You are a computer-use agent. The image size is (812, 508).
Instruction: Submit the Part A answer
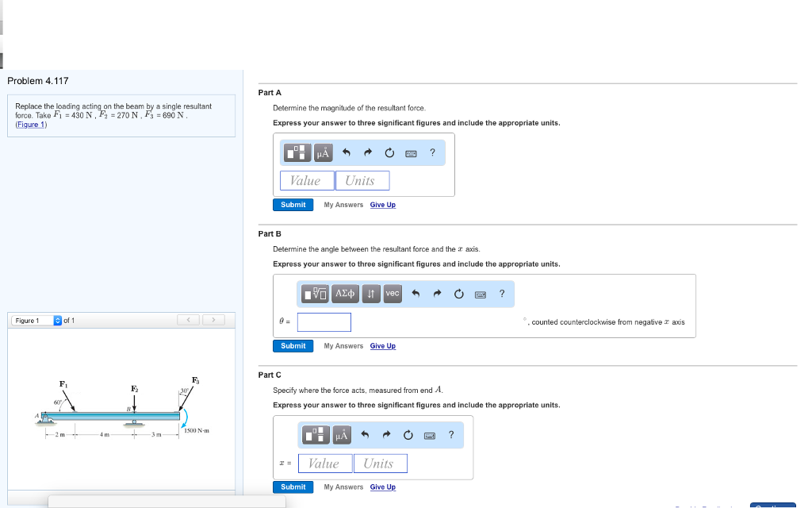(293, 204)
